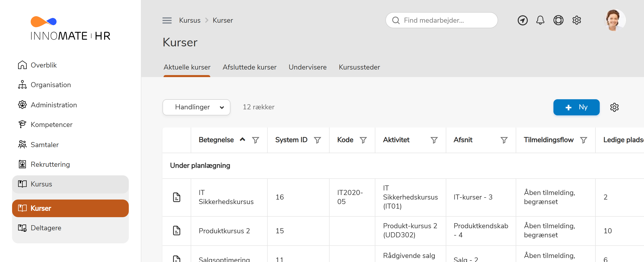Click activity IT Sikkerhedskursus (IT01)
The width and height of the screenshot is (644, 262).
pyautogui.click(x=410, y=197)
